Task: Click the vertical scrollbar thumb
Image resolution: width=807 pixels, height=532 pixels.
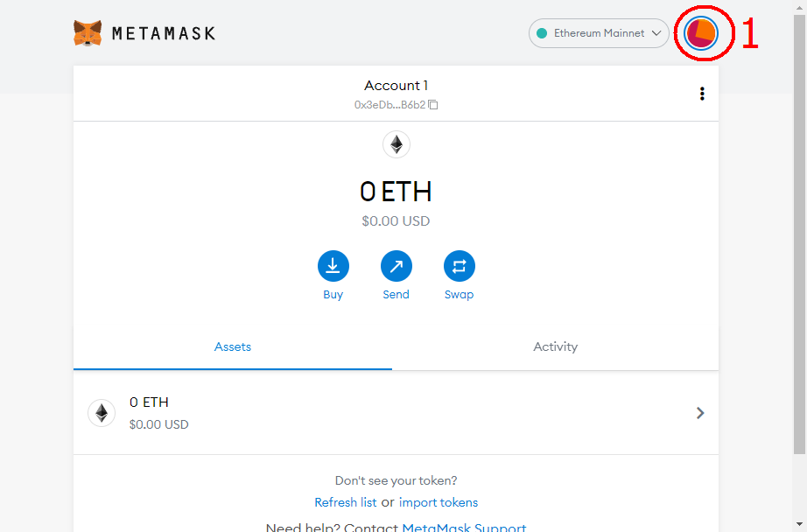Action: coord(799,234)
